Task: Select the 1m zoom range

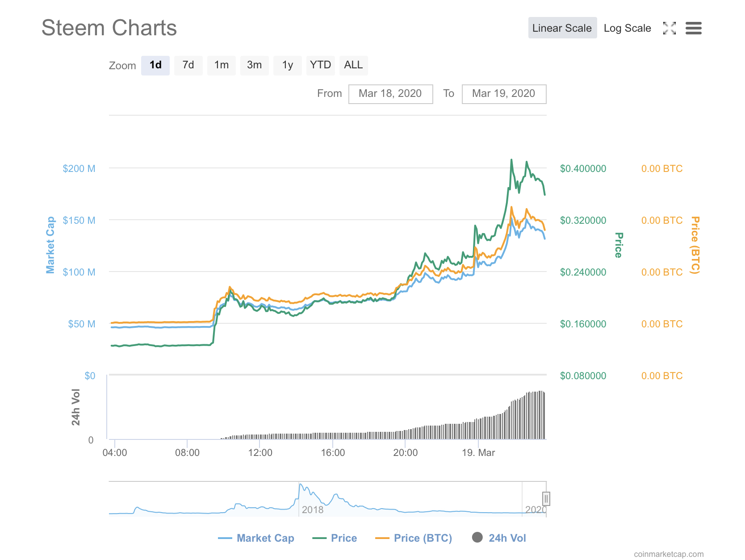Action: [x=222, y=65]
